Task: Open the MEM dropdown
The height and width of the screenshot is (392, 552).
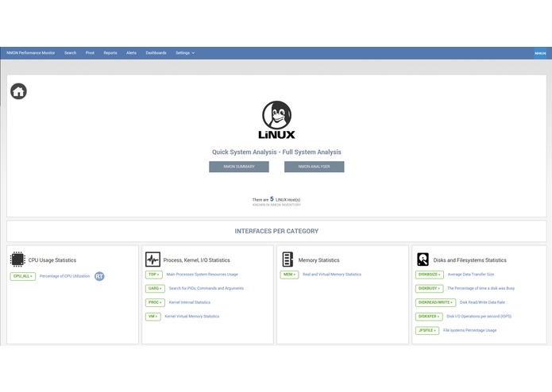Action: coord(289,275)
